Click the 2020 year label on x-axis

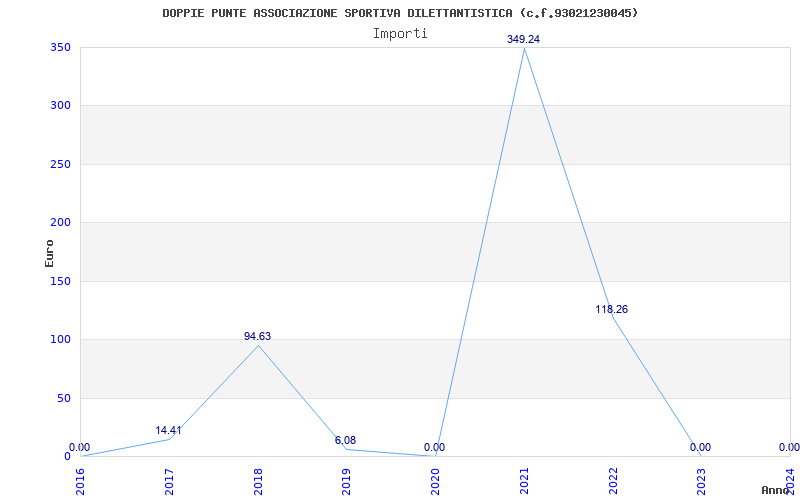click(x=435, y=482)
